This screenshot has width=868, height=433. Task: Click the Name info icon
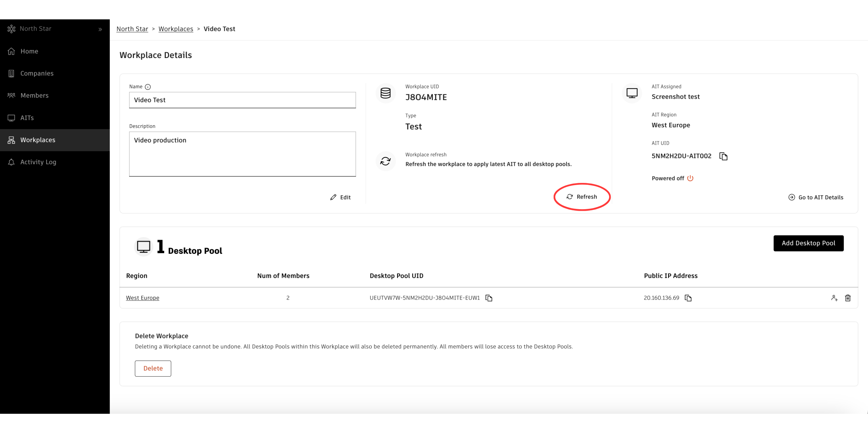tap(148, 87)
